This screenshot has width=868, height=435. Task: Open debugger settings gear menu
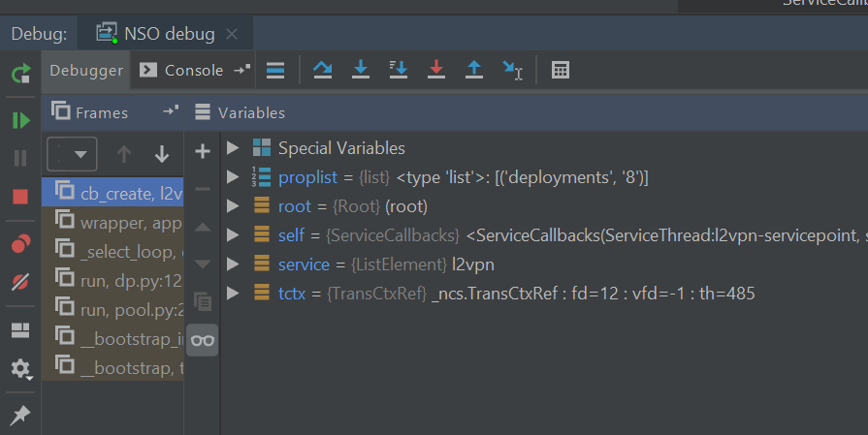21,369
